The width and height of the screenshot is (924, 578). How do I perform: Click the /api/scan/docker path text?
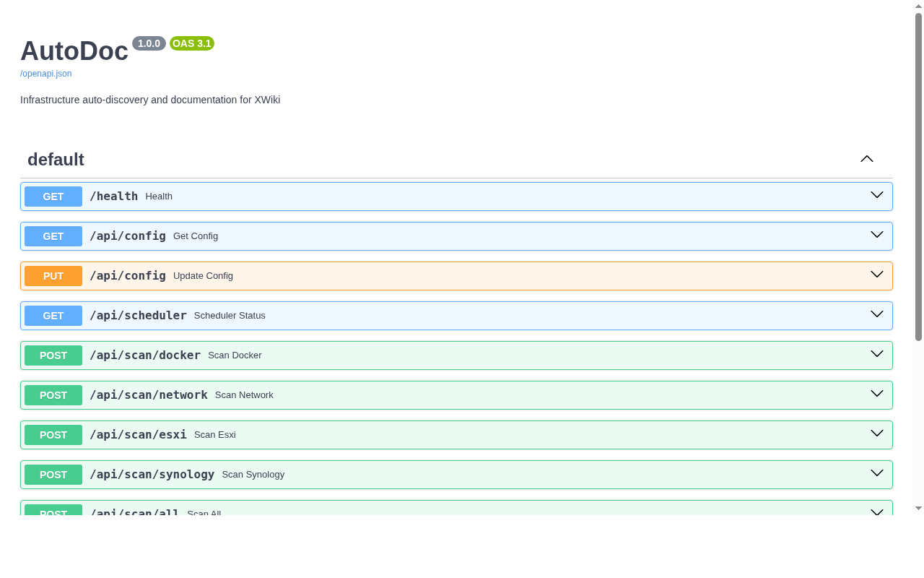click(x=145, y=355)
